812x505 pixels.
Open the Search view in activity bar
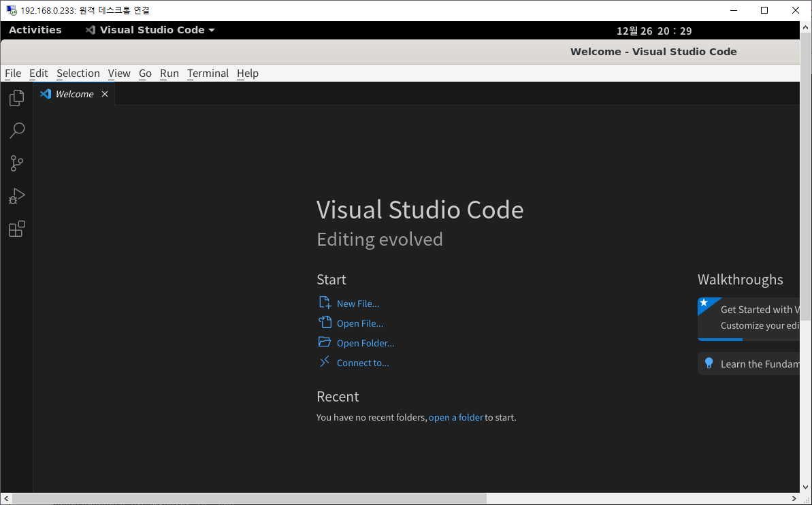(16, 131)
